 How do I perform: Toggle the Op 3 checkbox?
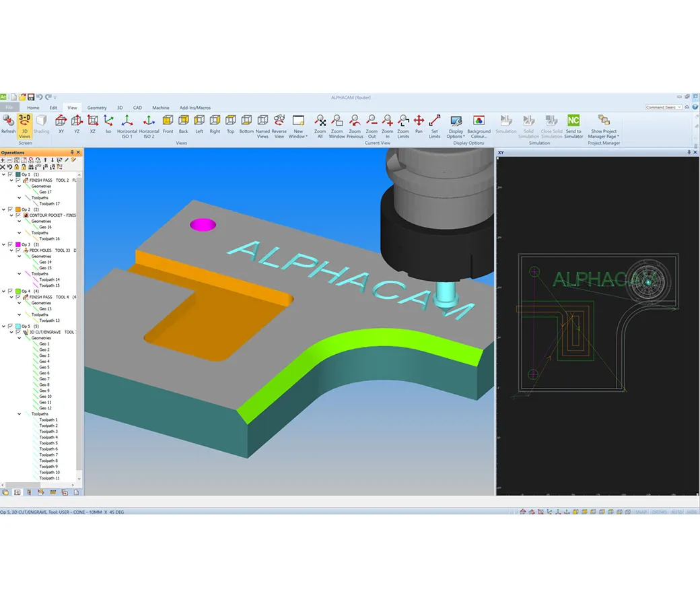tap(10, 244)
